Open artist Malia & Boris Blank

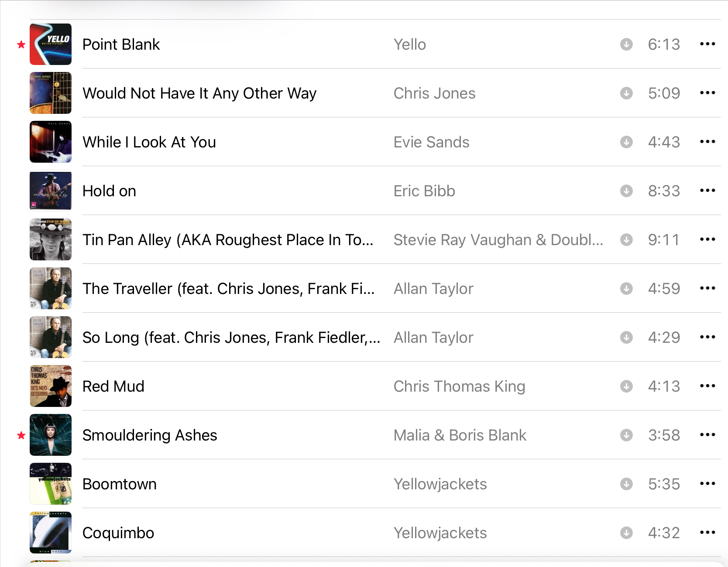point(460,435)
